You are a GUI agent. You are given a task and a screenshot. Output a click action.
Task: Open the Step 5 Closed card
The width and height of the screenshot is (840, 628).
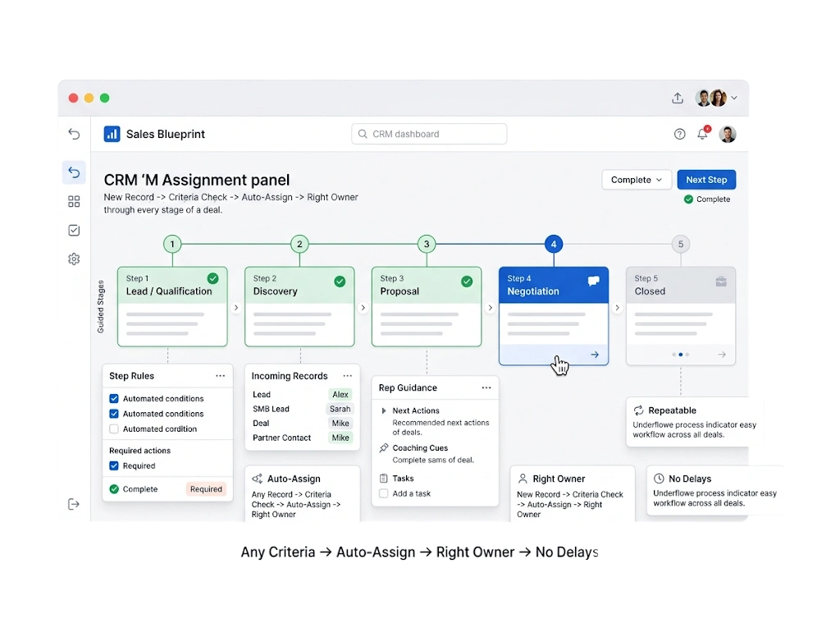pyautogui.click(x=681, y=316)
